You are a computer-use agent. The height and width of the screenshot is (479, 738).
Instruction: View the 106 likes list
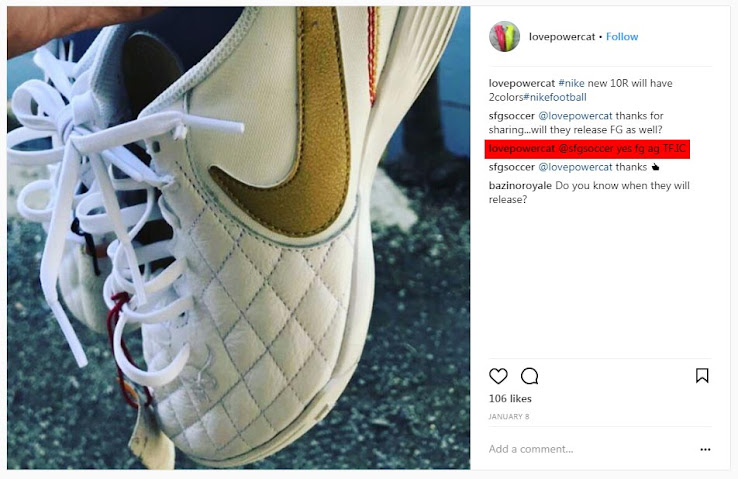coord(510,399)
